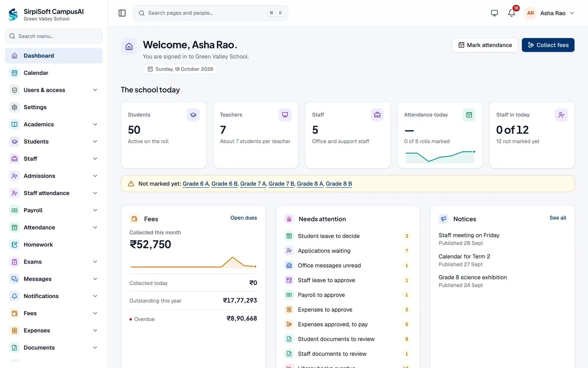Click the Needs attention siren icon
588x368 pixels.
pos(289,219)
